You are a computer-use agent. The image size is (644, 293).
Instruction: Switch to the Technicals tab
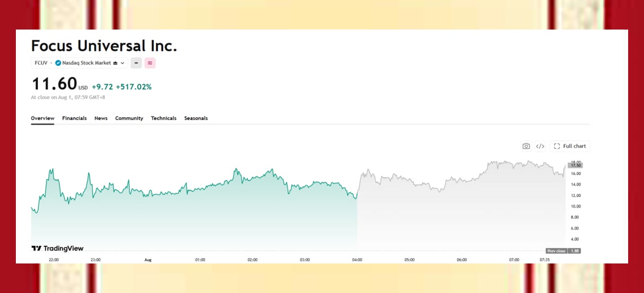163,118
